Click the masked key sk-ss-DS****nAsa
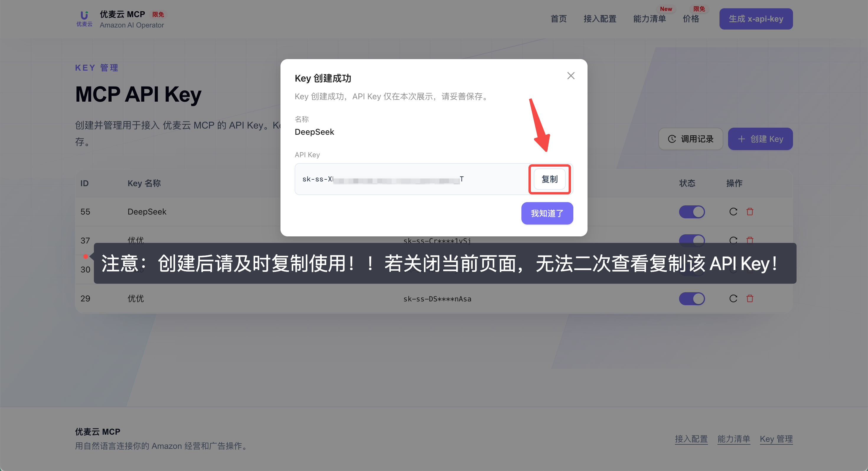The image size is (868, 471). (437, 299)
